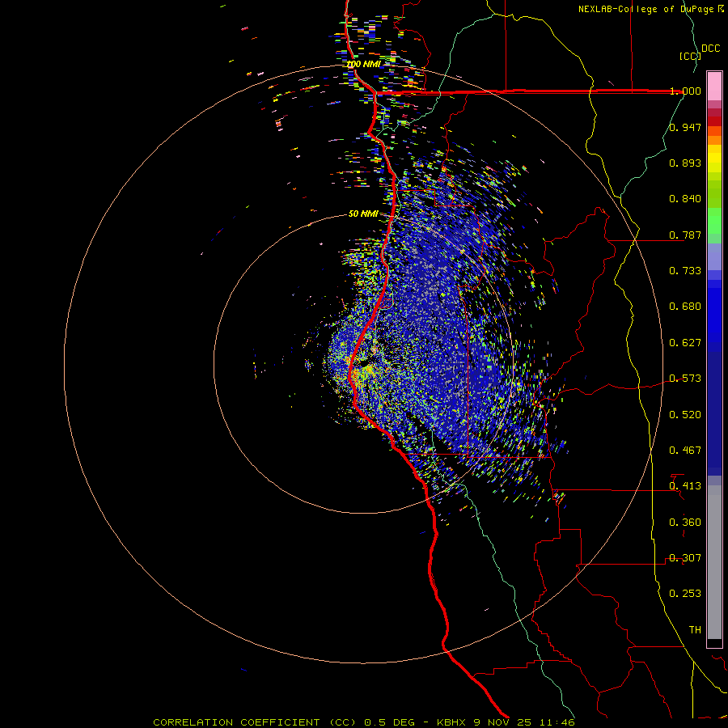
Task: Click the 50 NMI range ring label
Action: click(x=363, y=214)
